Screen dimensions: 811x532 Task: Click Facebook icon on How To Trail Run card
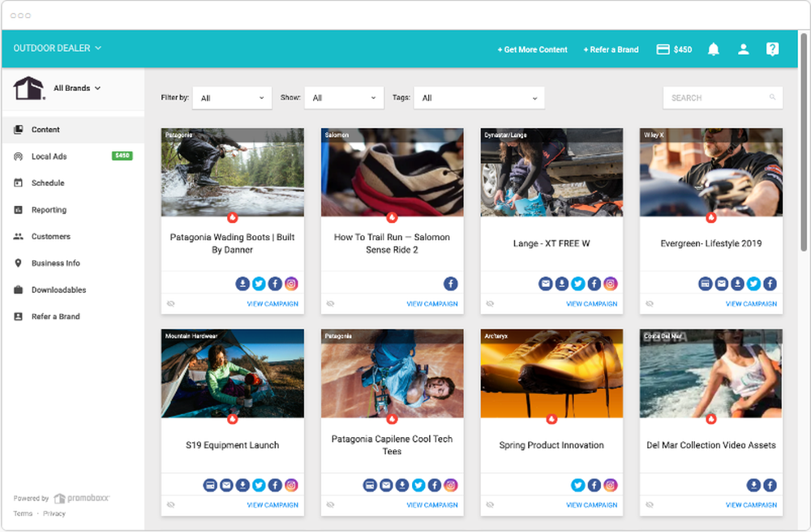pyautogui.click(x=450, y=283)
